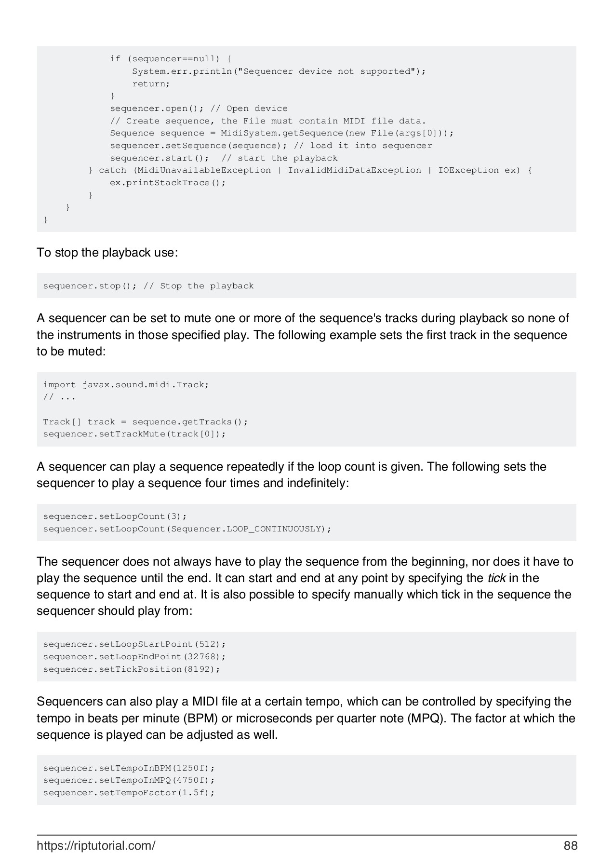613x868 pixels.
Task: Click the italic word "tick" in the paragraph
Action: (x=496, y=578)
